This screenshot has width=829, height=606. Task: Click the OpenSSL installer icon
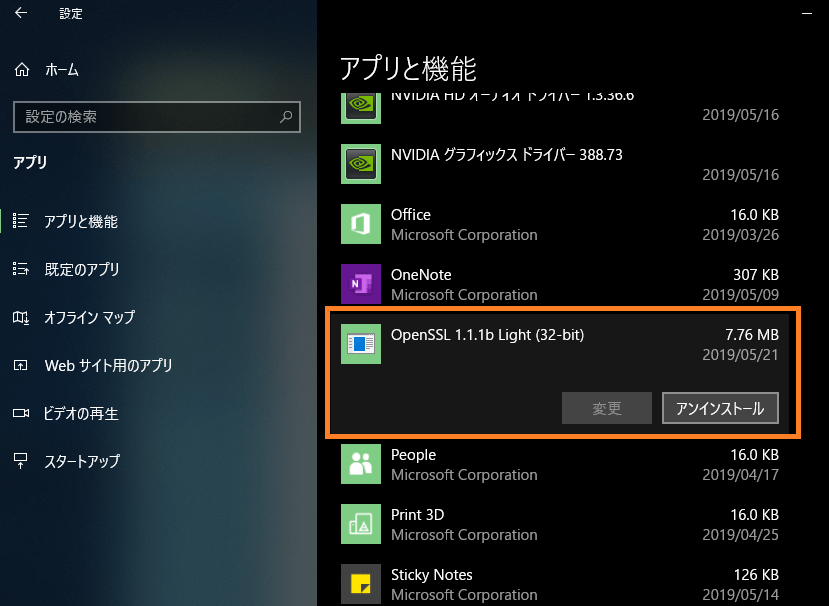click(x=361, y=344)
